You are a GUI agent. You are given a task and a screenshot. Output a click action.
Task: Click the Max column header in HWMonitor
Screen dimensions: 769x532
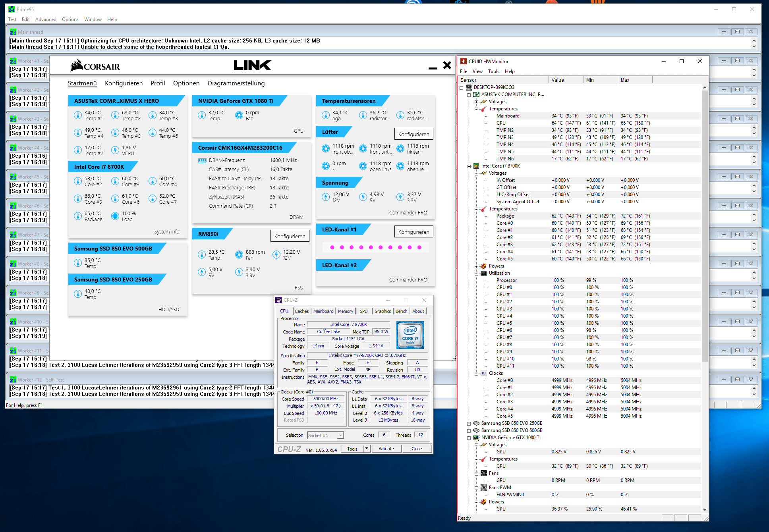(635, 80)
